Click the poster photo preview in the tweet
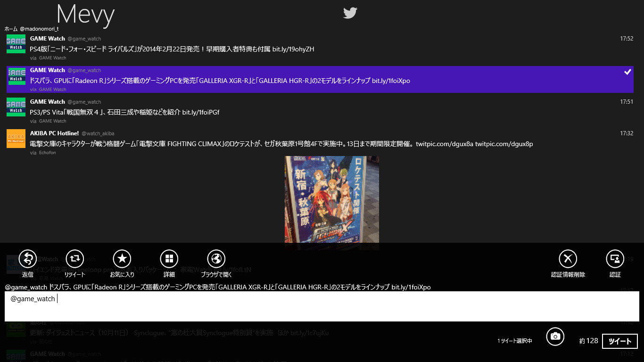This screenshot has height=362, width=644. [331, 203]
